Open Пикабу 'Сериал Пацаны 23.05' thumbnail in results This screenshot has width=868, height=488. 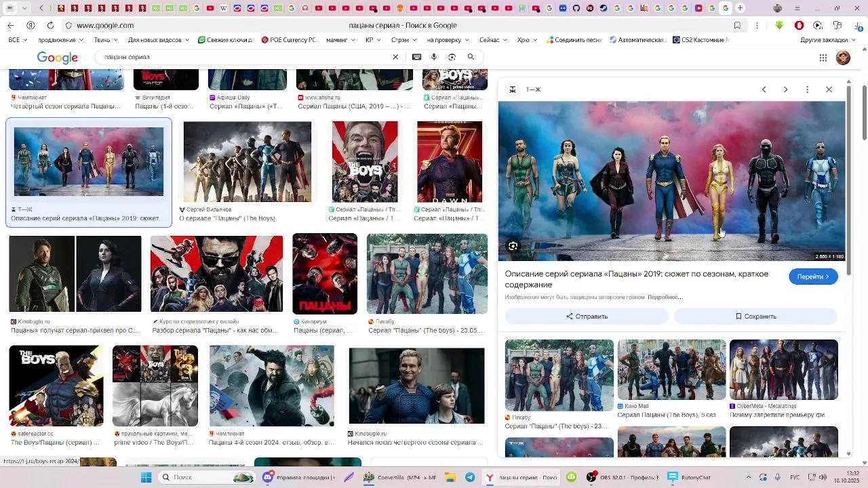point(427,274)
